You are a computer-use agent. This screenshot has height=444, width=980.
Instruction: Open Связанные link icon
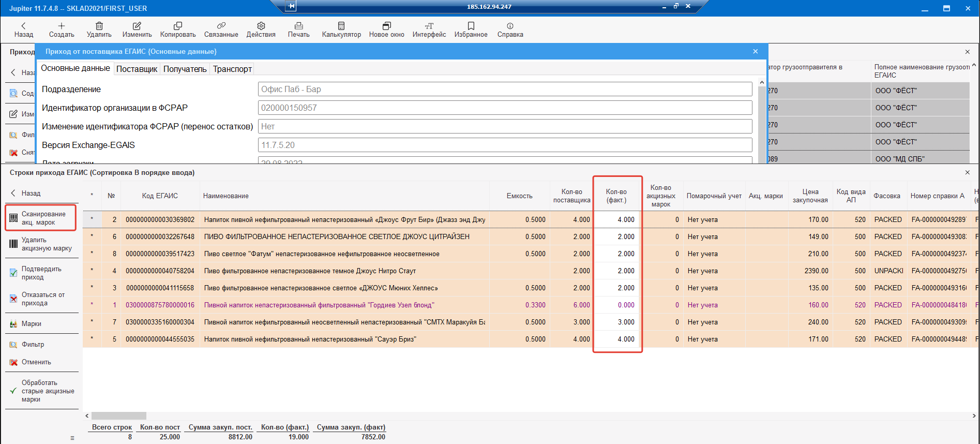pyautogui.click(x=221, y=26)
